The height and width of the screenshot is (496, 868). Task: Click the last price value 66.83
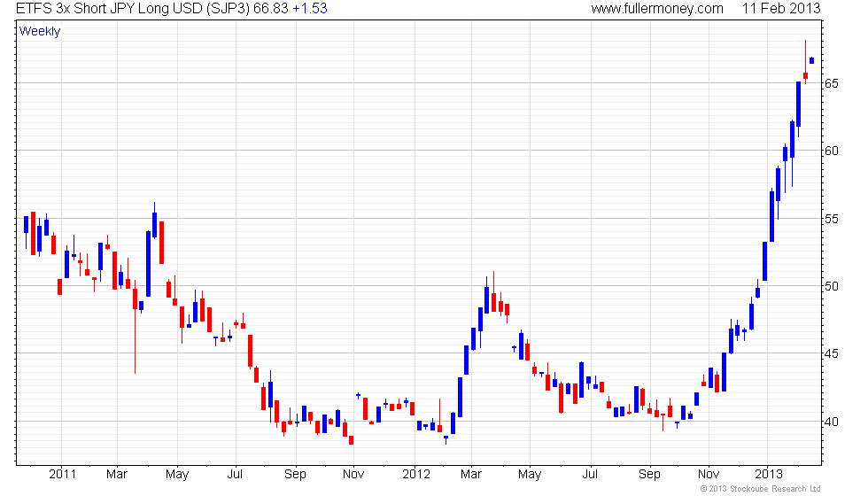click(x=271, y=9)
